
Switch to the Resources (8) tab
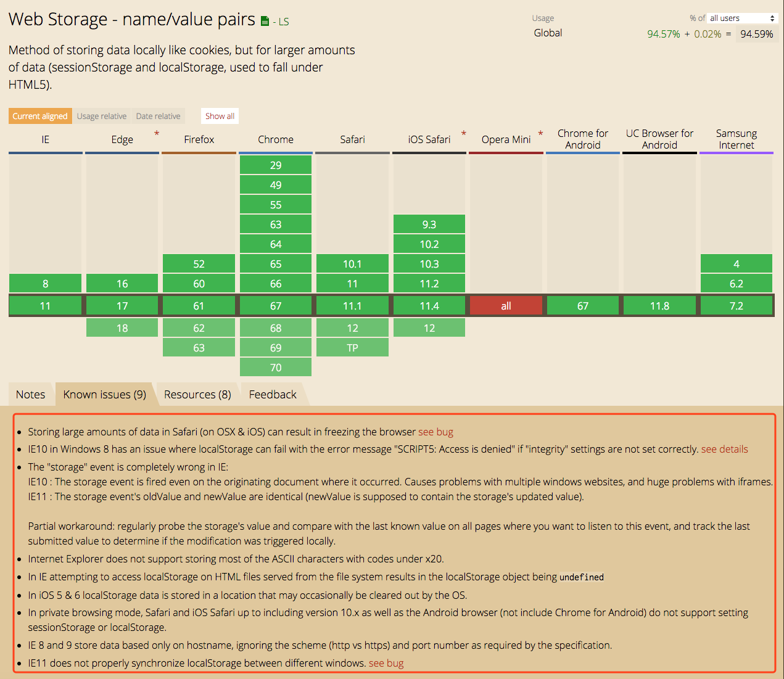click(197, 395)
